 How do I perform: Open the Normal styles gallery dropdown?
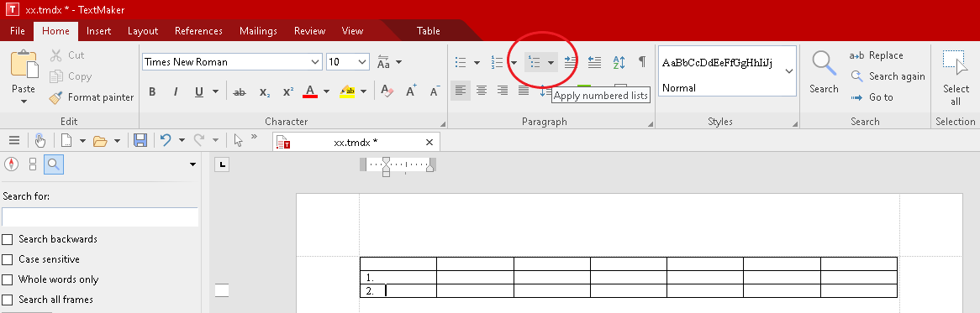tap(788, 71)
